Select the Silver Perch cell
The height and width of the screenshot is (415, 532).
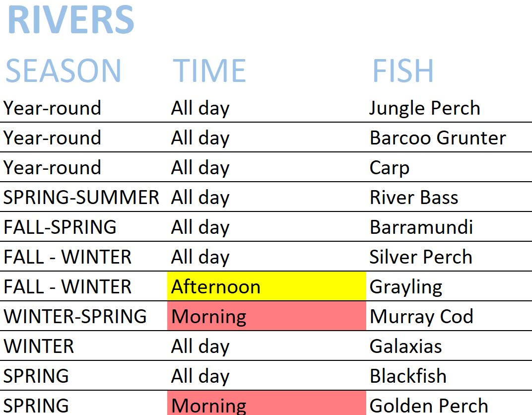pyautogui.click(x=420, y=257)
